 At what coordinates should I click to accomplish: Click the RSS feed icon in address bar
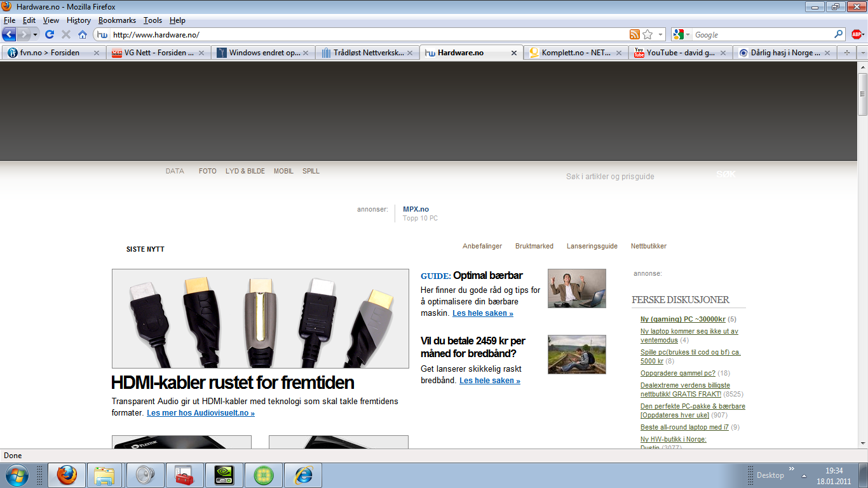pyautogui.click(x=635, y=34)
